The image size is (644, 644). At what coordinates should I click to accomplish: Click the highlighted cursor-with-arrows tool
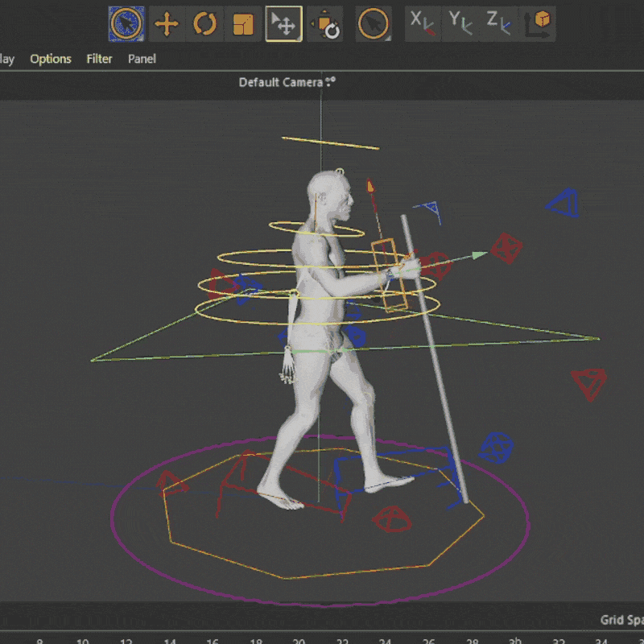283,24
